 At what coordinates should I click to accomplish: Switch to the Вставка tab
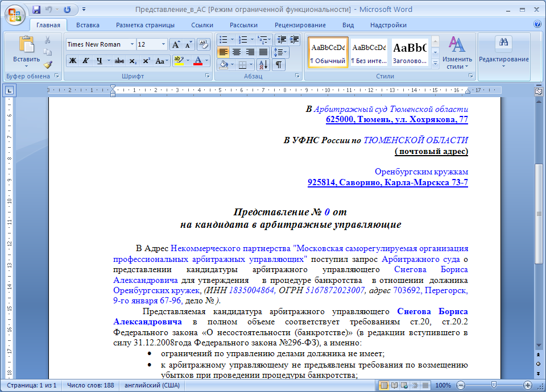click(x=88, y=25)
